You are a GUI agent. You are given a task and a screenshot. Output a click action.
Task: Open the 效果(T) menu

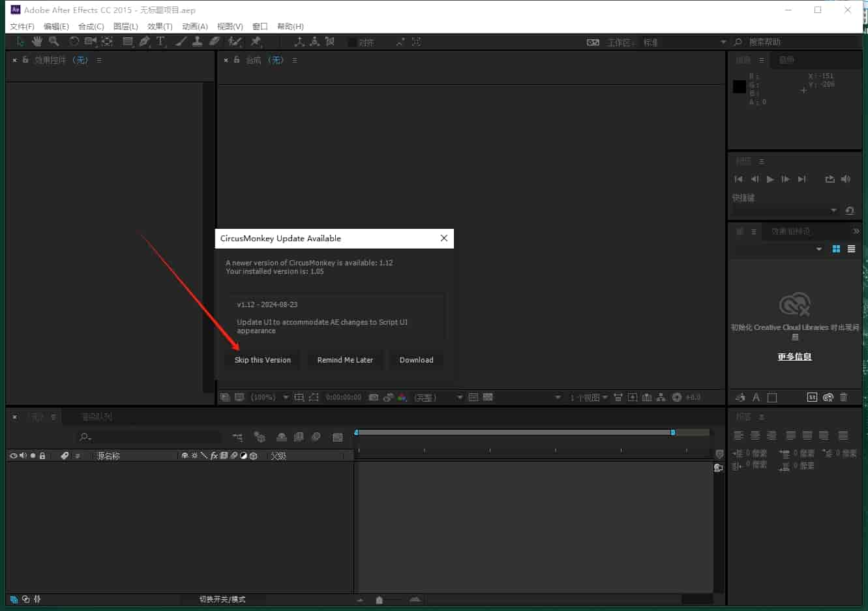pos(160,27)
